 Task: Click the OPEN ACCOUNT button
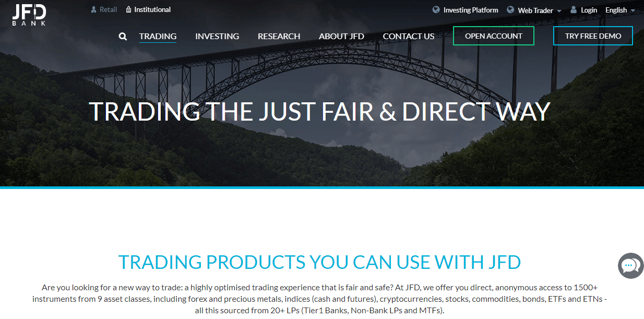tap(494, 36)
